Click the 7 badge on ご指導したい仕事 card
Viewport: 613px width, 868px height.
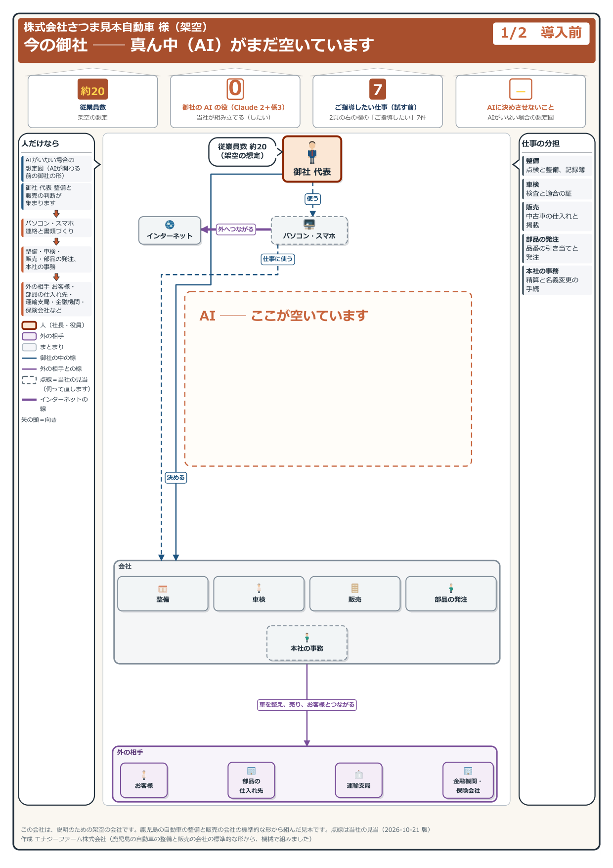pos(378,90)
